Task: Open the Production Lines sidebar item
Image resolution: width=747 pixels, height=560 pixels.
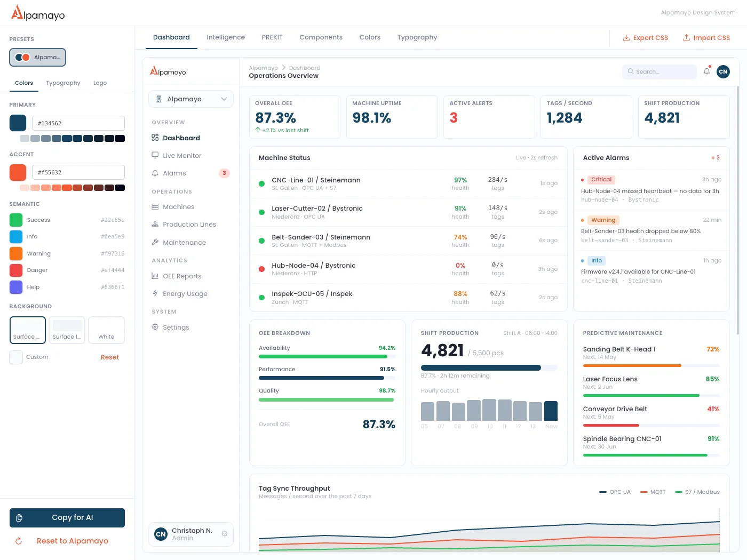Action: (191, 225)
